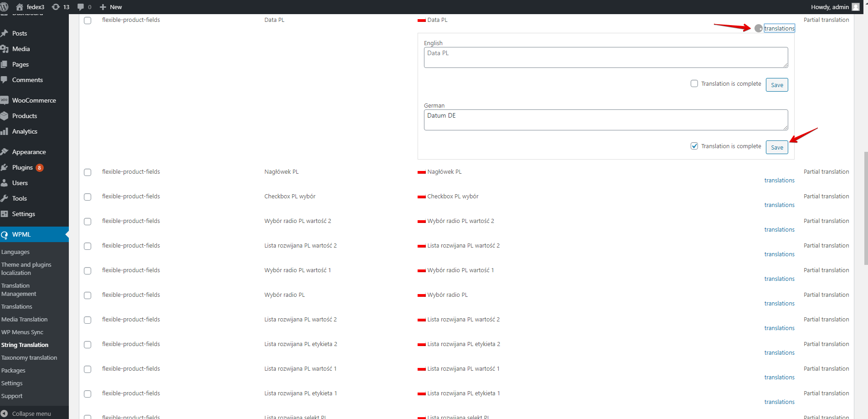Open Theme and plugins localization
This screenshot has height=419, width=868.
pos(26,269)
